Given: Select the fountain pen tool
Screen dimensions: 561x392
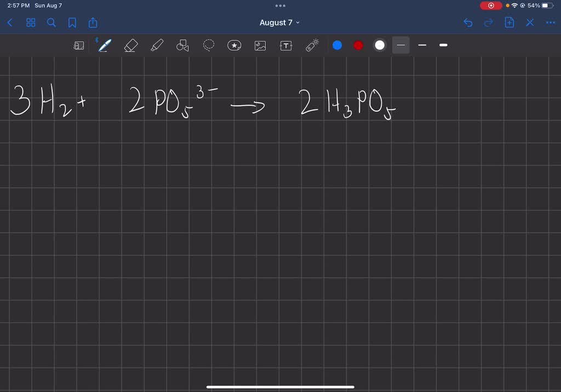Looking at the screenshot, I should click(x=104, y=45).
